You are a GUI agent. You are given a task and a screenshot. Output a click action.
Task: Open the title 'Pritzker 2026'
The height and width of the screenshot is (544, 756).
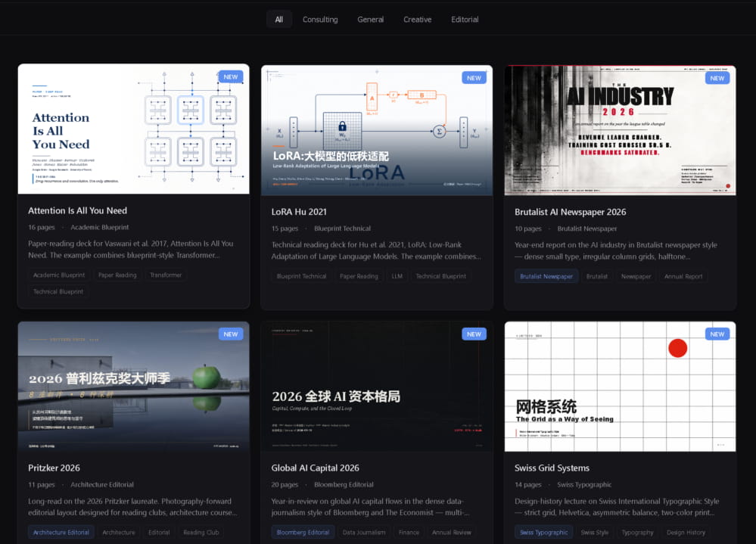tap(54, 468)
